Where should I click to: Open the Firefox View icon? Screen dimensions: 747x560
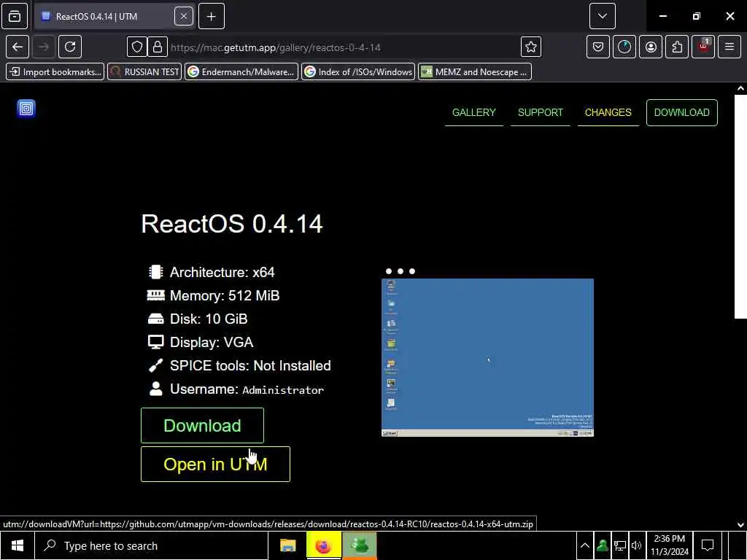coord(15,16)
